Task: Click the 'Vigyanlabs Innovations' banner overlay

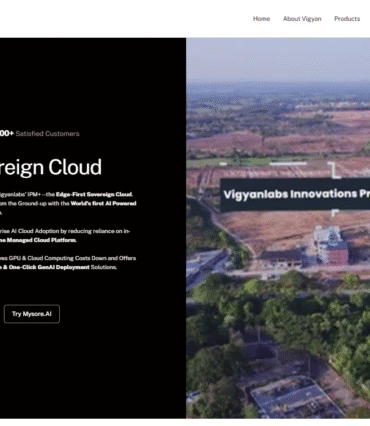Action: tap(295, 194)
